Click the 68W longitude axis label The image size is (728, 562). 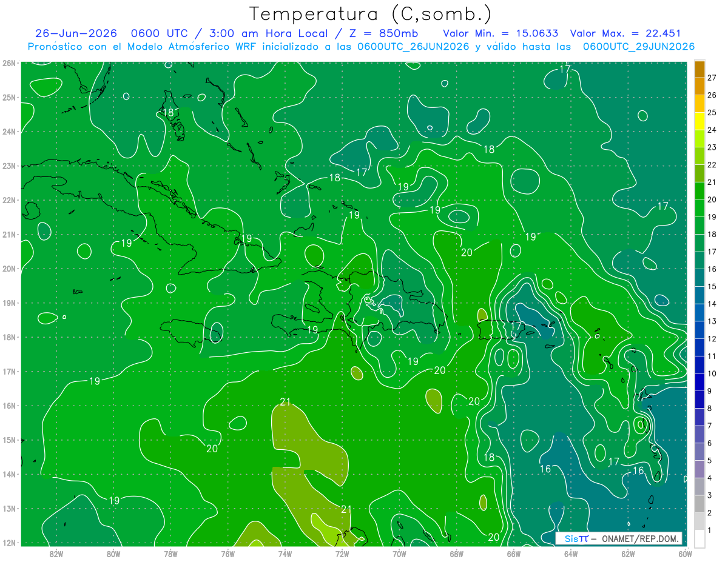[456, 553]
